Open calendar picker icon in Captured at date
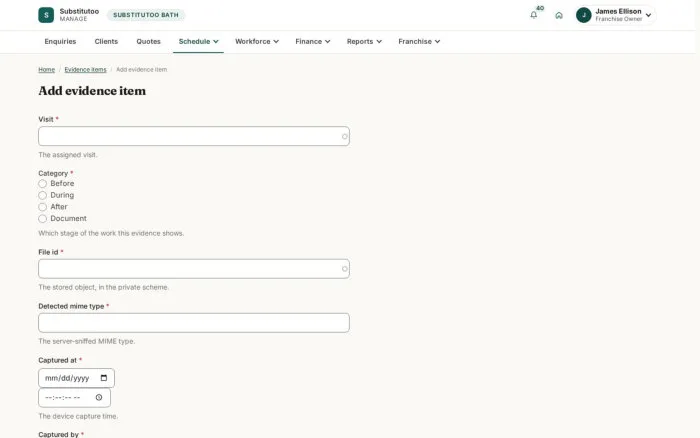This screenshot has width=700, height=438. pos(104,378)
